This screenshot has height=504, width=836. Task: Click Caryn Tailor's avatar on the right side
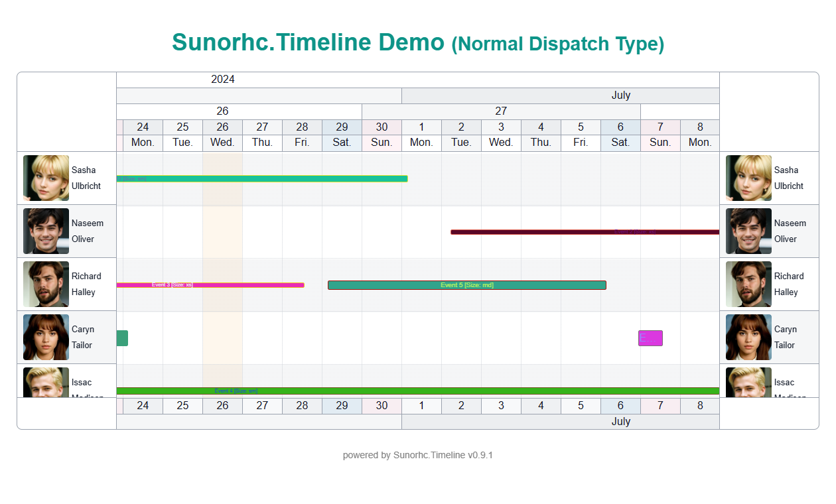click(x=748, y=337)
